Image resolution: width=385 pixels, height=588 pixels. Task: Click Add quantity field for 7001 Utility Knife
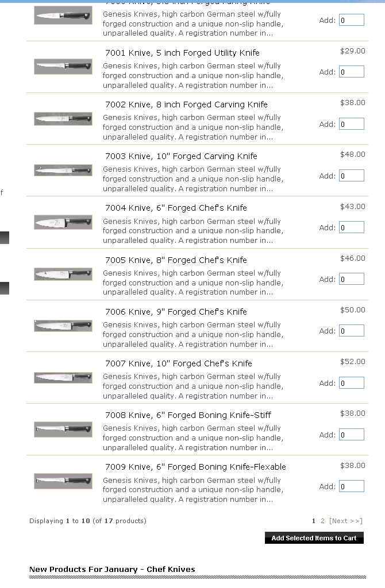[351, 72]
